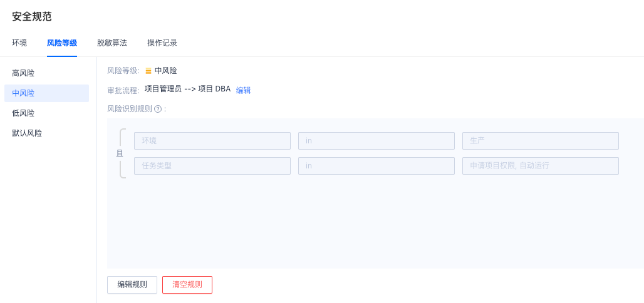Open the 环境 condition dropdown
Viewport: 644px width, 303px height.
[x=212, y=141]
